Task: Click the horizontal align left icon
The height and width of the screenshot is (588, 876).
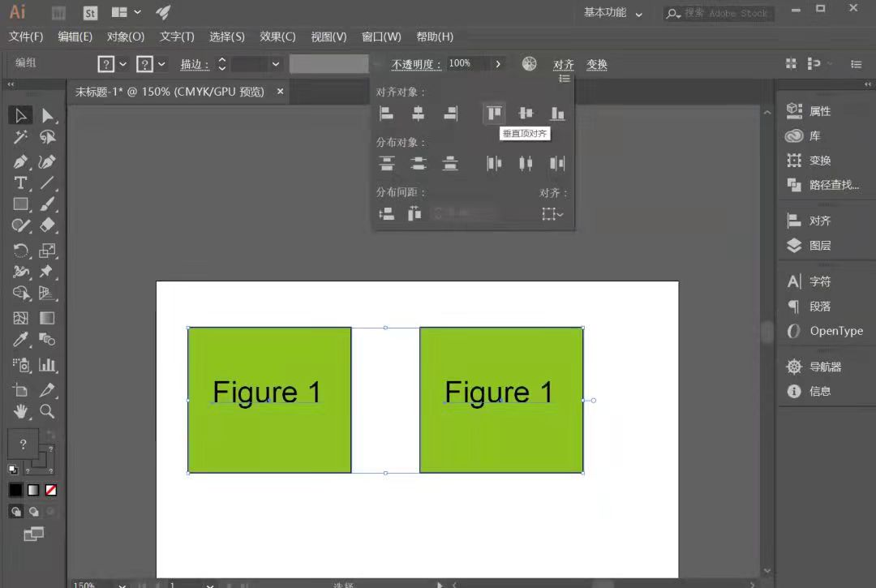Action: [x=386, y=114]
